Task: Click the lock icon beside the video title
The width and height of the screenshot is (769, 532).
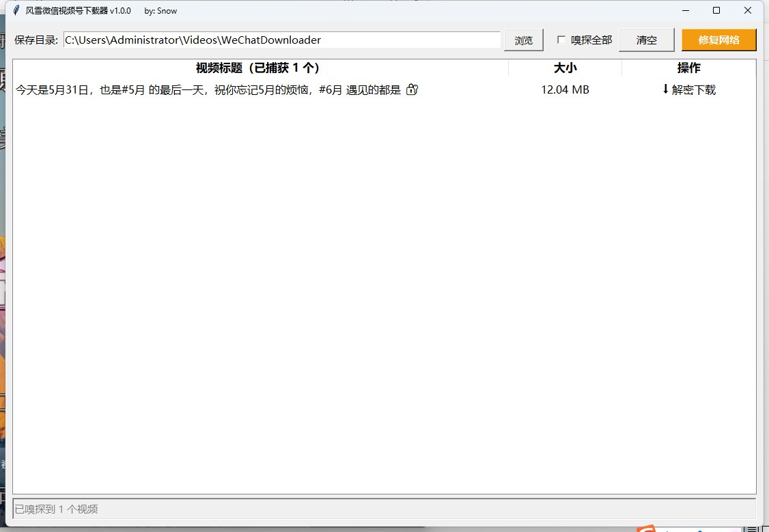Action: point(412,89)
